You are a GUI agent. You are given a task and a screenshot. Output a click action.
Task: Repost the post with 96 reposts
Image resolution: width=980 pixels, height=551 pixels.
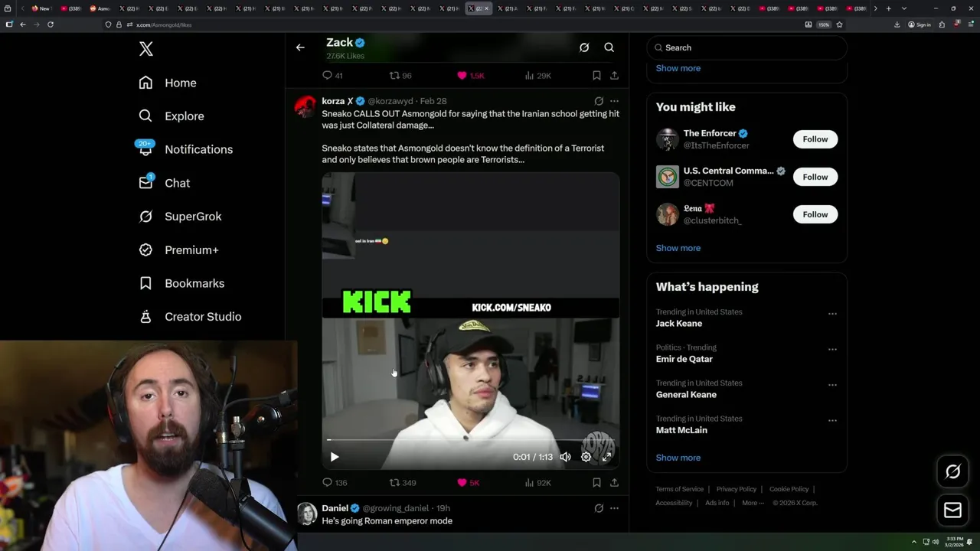[x=400, y=76]
